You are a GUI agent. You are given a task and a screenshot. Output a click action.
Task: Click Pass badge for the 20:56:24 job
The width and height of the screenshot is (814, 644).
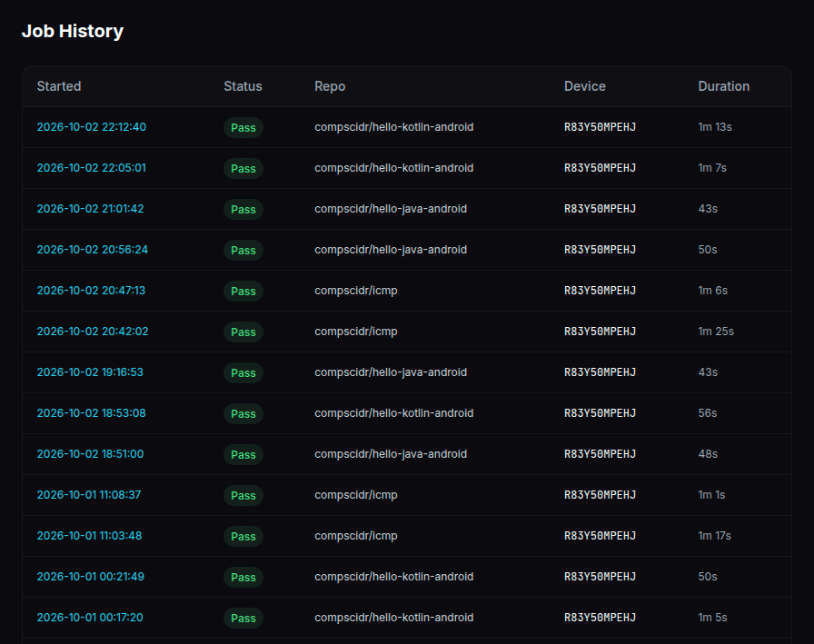(x=243, y=250)
